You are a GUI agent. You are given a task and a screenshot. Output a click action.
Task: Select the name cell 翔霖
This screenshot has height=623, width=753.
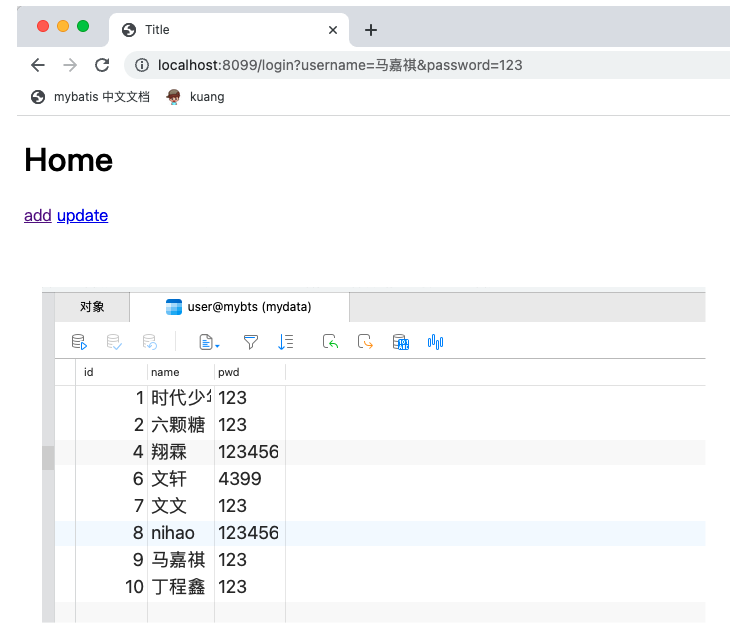pyautogui.click(x=181, y=452)
